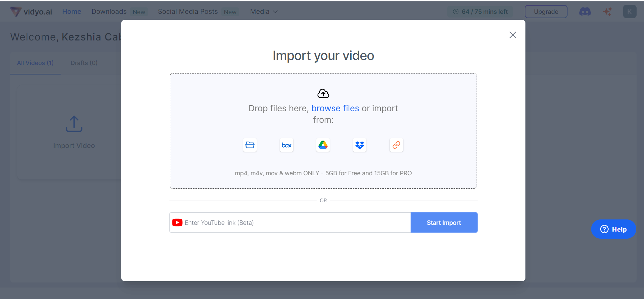The width and height of the screenshot is (644, 299).
Task: Click the sparkle AI icon in header
Action: click(x=608, y=12)
